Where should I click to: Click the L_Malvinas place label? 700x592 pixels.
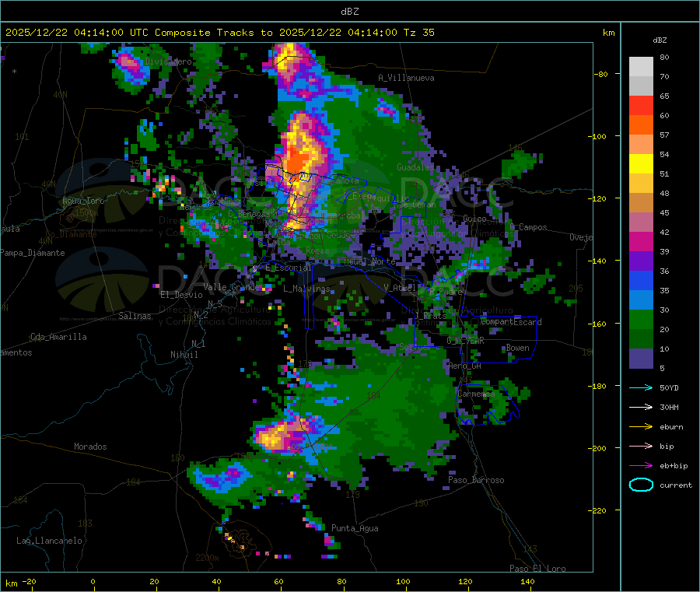tap(306, 289)
